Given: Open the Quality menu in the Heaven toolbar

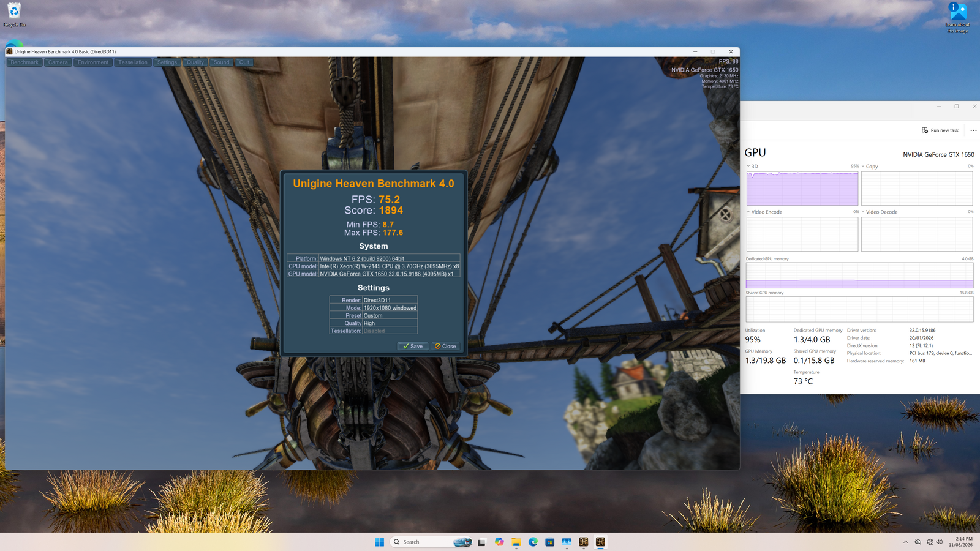Looking at the screenshot, I should 195,62.
